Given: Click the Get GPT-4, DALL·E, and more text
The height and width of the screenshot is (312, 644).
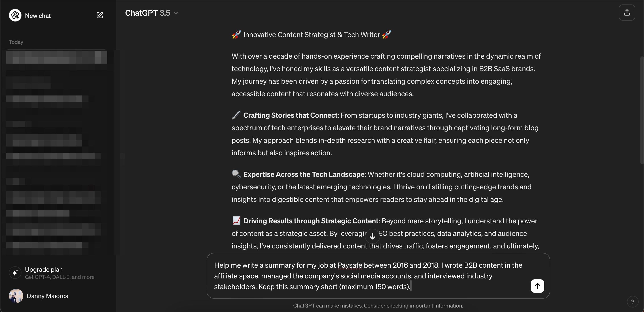Looking at the screenshot, I should coord(60,277).
